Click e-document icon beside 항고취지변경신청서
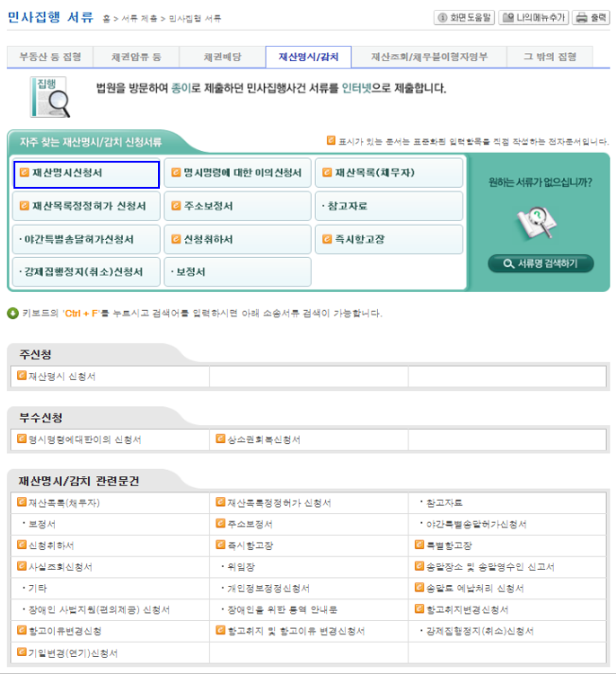 coord(419,608)
